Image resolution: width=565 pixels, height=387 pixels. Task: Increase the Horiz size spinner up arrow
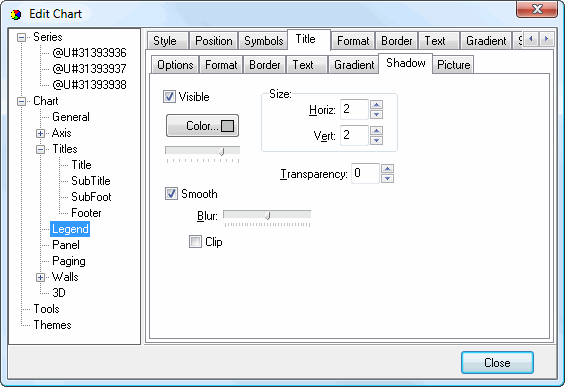pyautogui.click(x=377, y=105)
